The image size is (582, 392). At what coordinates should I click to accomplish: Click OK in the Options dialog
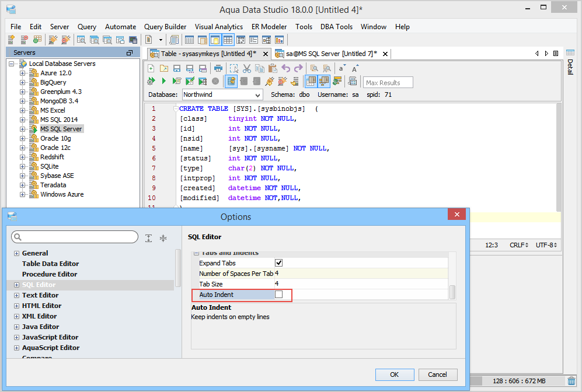click(394, 374)
